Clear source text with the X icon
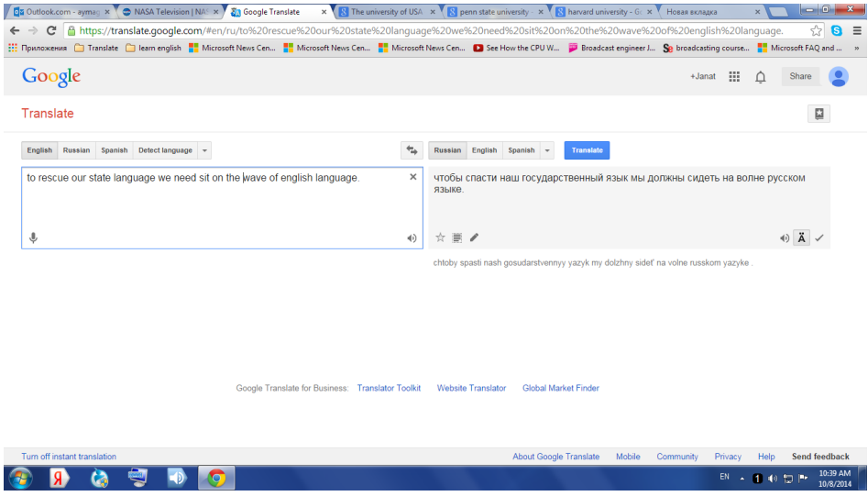This screenshot has height=496, width=868. point(413,177)
